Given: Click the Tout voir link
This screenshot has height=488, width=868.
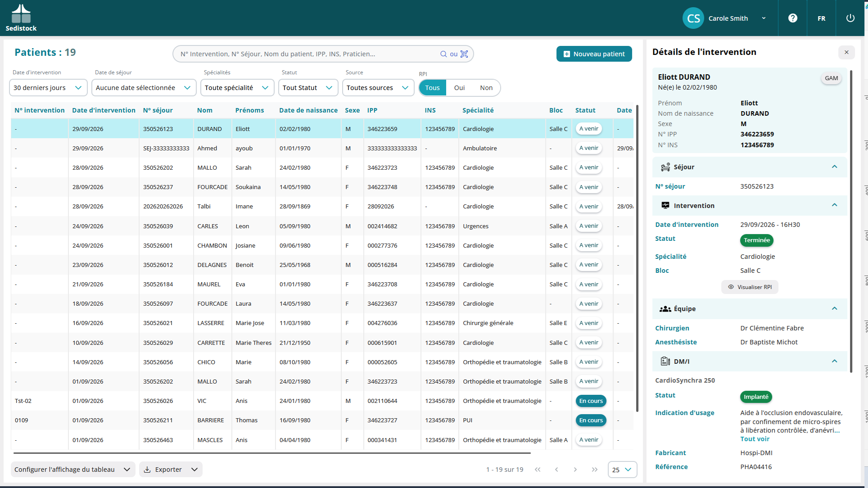Looking at the screenshot, I should click(x=755, y=439).
